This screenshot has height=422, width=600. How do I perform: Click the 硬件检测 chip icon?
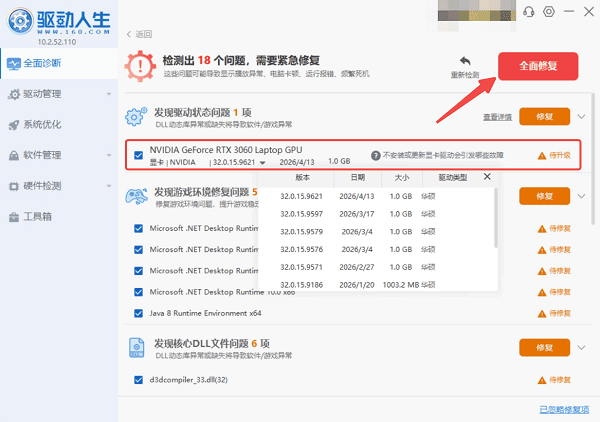(14, 186)
